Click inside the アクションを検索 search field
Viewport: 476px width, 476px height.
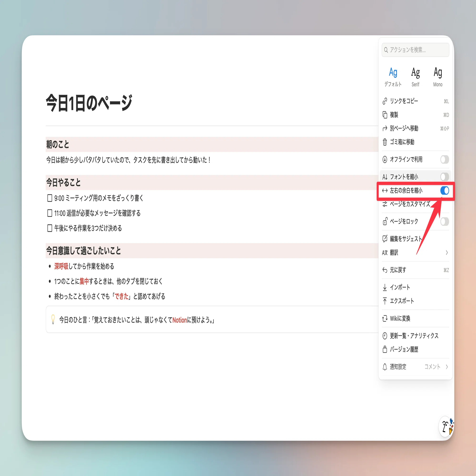(415, 50)
